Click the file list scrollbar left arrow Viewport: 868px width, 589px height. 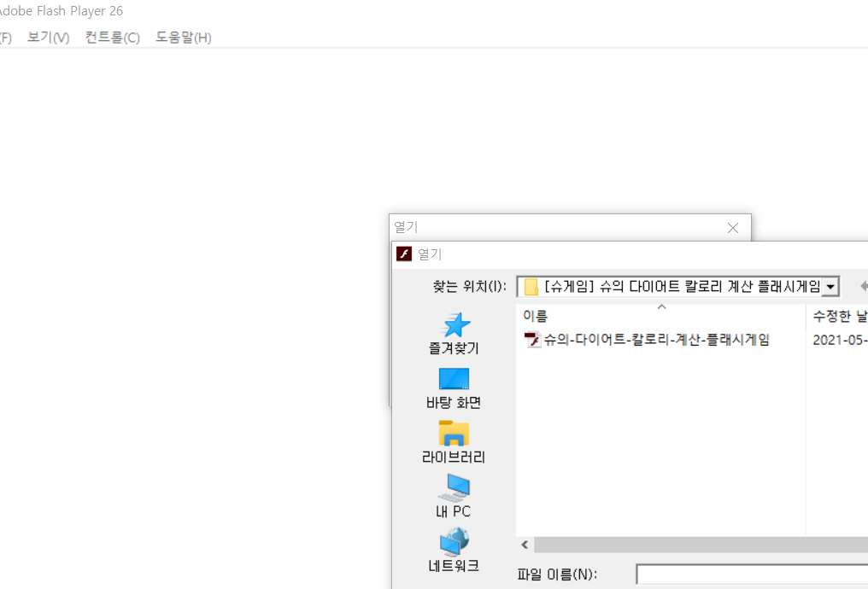point(525,545)
